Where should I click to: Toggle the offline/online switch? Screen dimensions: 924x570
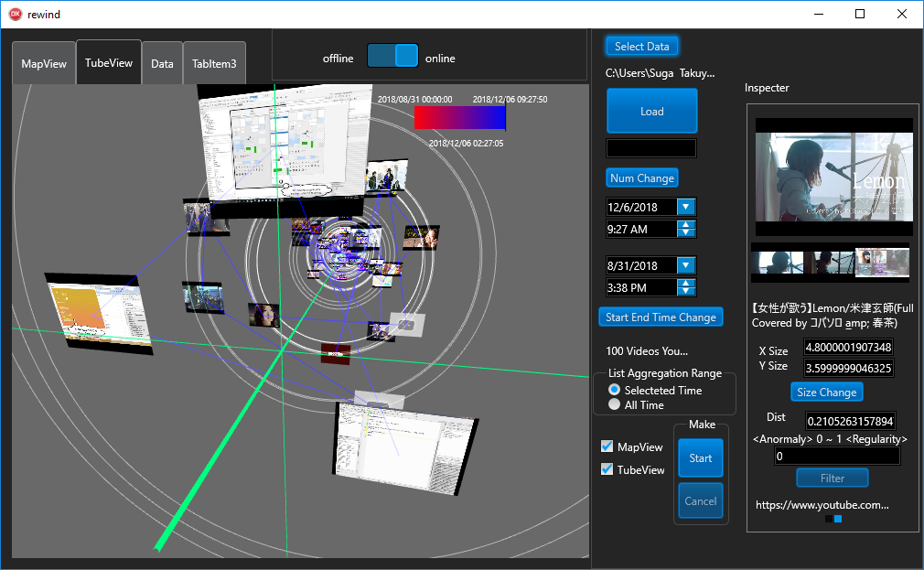click(x=392, y=58)
